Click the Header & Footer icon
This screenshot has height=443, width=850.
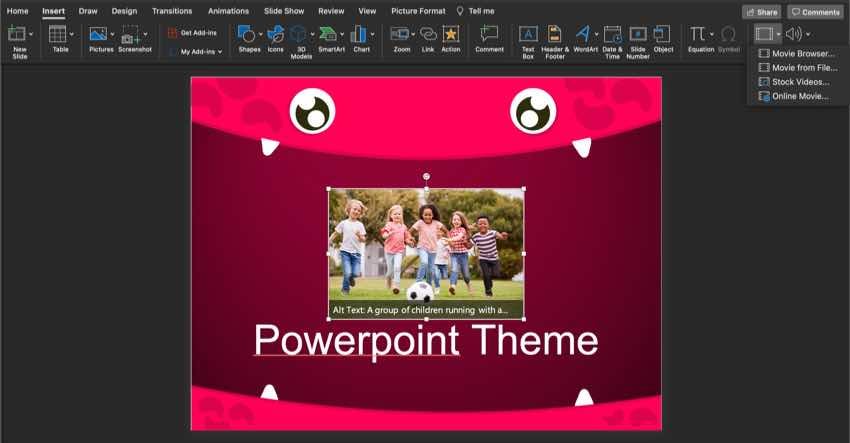(555, 34)
